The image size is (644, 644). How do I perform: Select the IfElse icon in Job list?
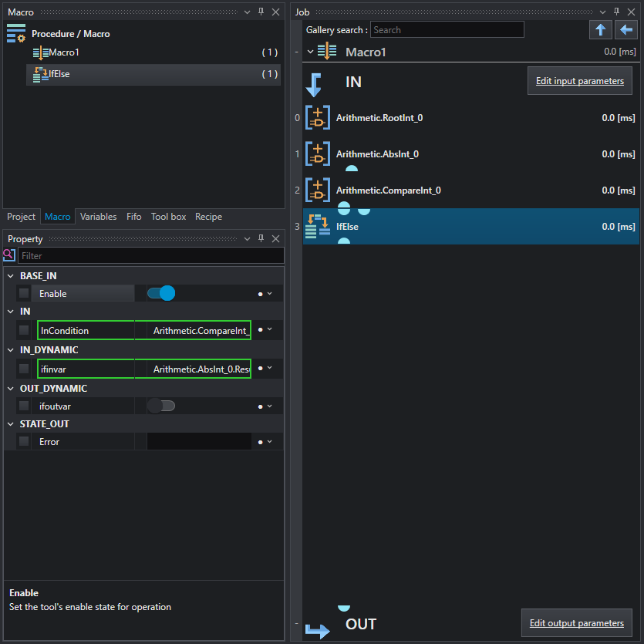[x=319, y=226]
